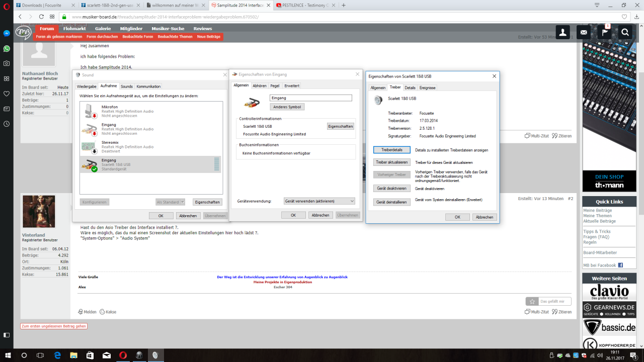
Task: Click the Facebook icon next to MB bei Facebook
Action: [620, 265]
